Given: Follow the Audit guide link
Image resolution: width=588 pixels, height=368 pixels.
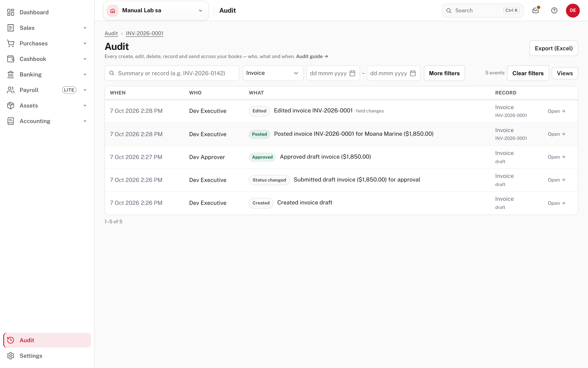Looking at the screenshot, I should (312, 56).
